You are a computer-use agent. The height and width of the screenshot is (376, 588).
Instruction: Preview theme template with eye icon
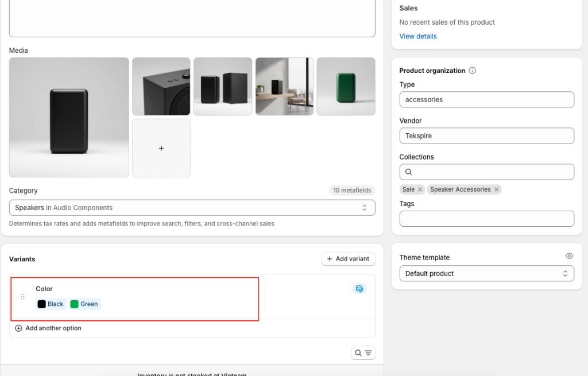569,256
